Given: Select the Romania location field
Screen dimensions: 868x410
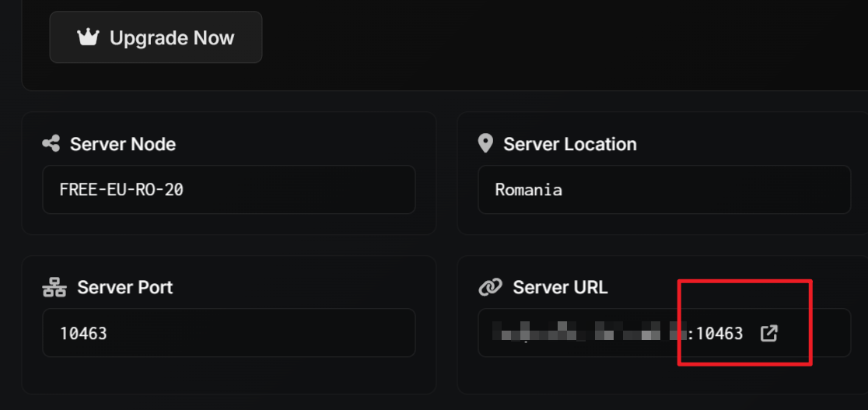Looking at the screenshot, I should coord(664,190).
